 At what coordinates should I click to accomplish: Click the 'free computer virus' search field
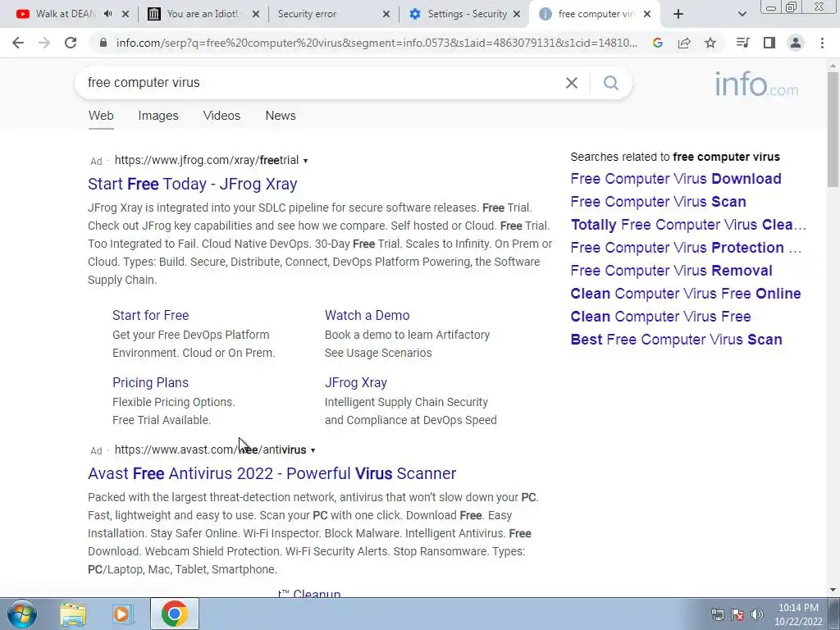coord(322,83)
